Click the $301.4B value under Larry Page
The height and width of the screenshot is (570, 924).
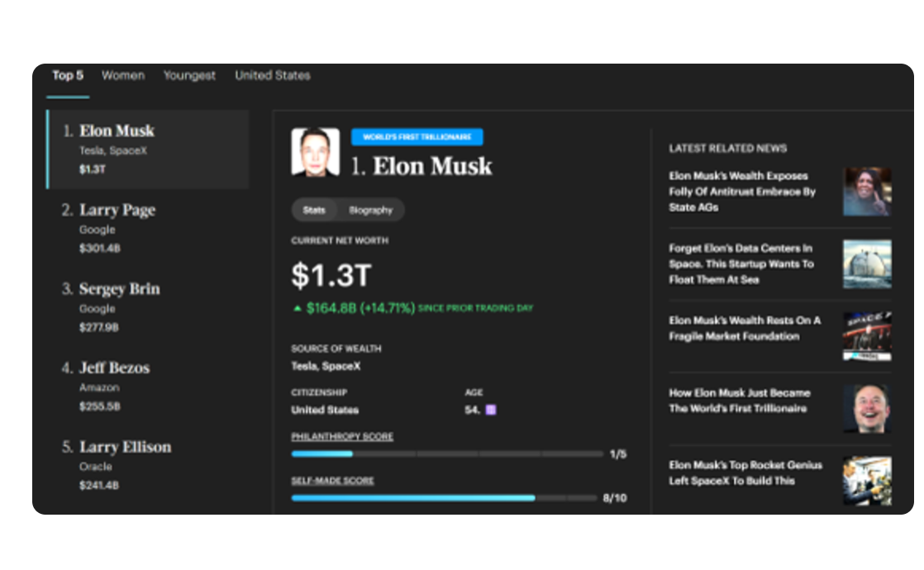99,249
